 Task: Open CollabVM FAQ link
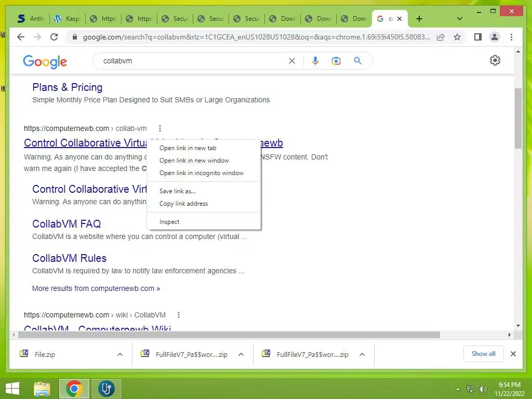(x=66, y=224)
